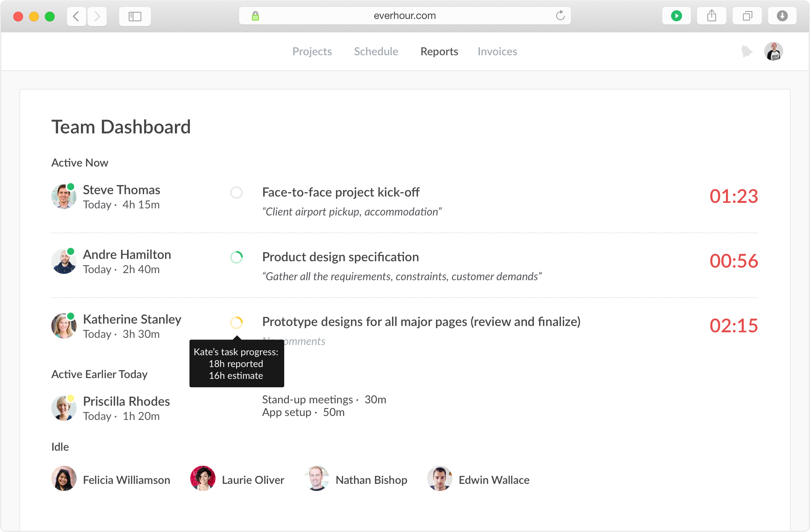Open Steve Thomas's name
The width and height of the screenshot is (810, 532).
tap(122, 190)
